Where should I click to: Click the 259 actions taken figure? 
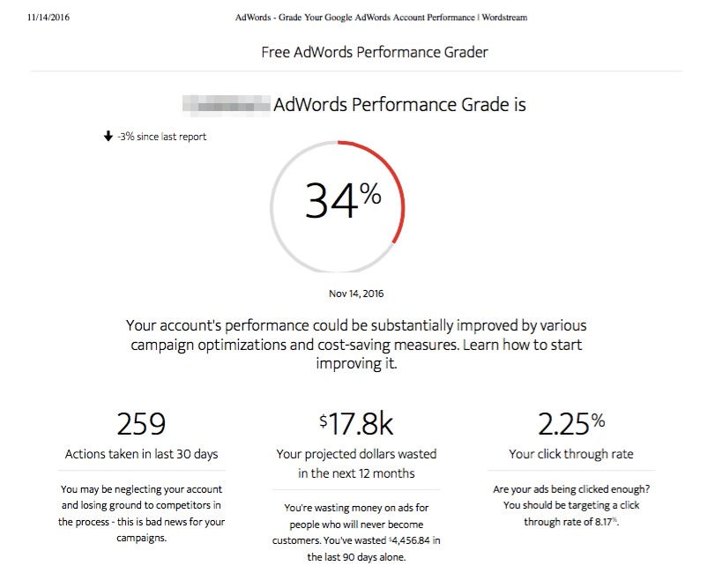(141, 424)
